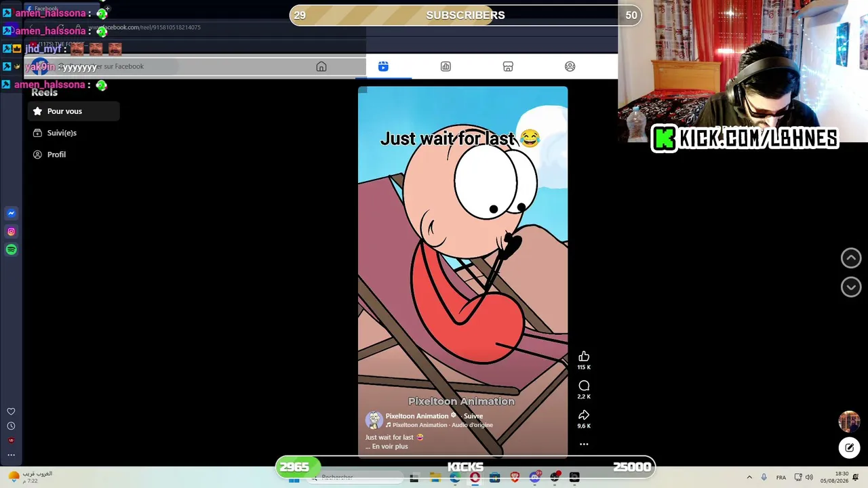The width and height of the screenshot is (868, 488).
Task: Open the browser sidebar heart bookmarks
Action: click(11, 411)
